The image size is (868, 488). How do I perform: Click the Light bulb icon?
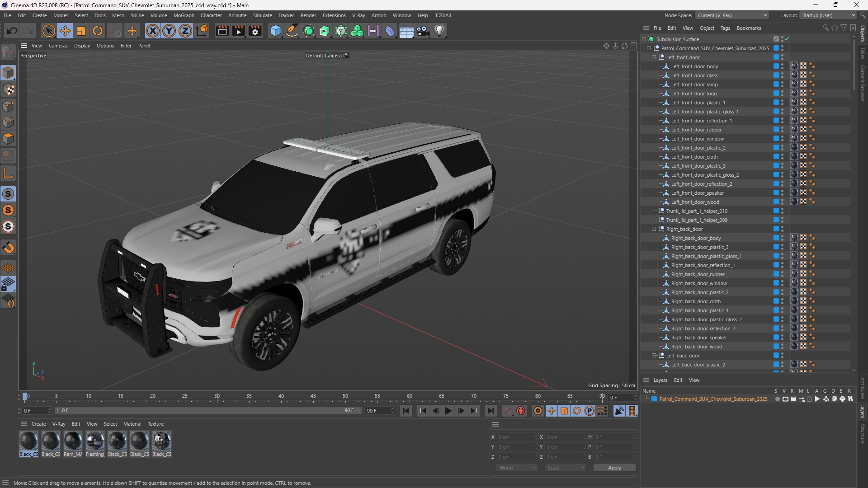pyautogui.click(x=439, y=31)
